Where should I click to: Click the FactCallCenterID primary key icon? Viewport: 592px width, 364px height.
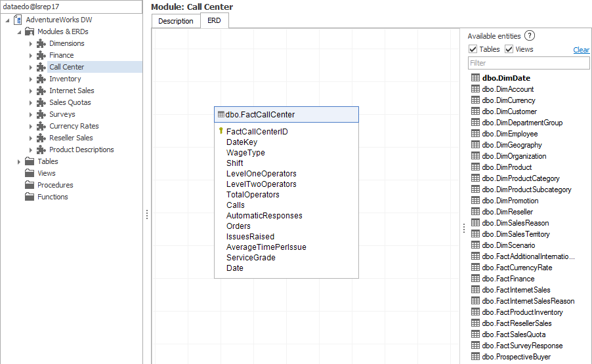(221, 131)
